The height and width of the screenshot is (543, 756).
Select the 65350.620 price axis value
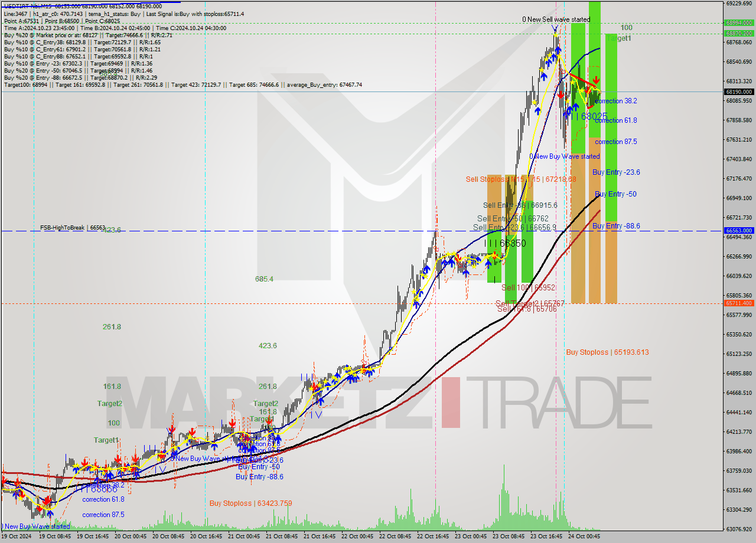coord(739,334)
